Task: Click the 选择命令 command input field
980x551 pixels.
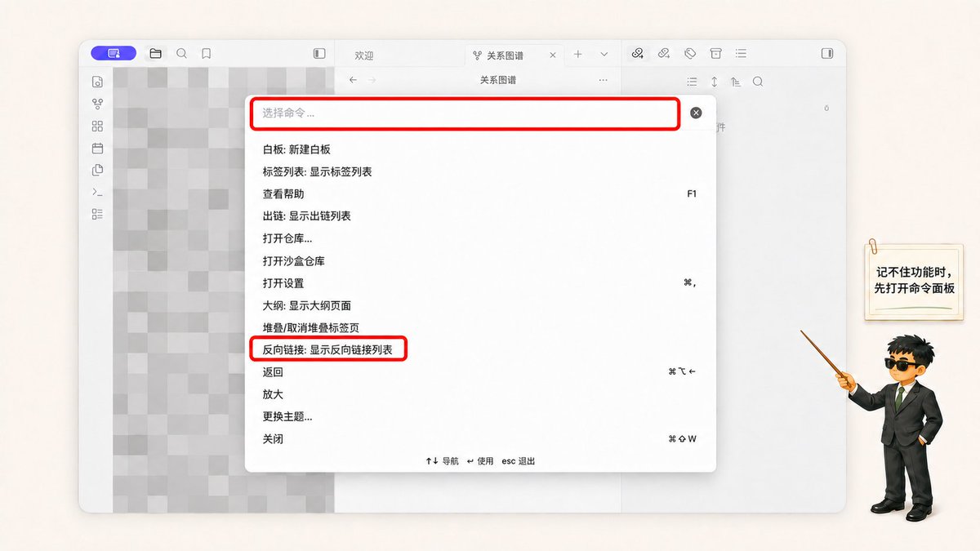Action: tap(465, 113)
